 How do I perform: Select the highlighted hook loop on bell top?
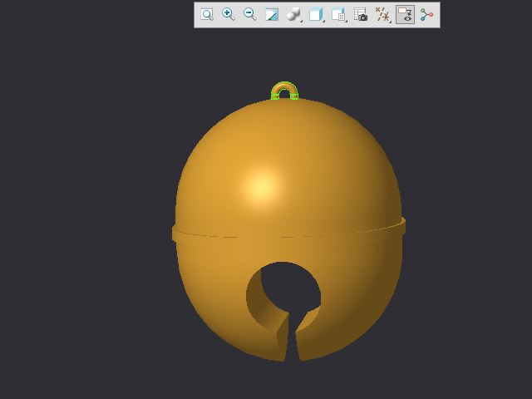coord(284,86)
